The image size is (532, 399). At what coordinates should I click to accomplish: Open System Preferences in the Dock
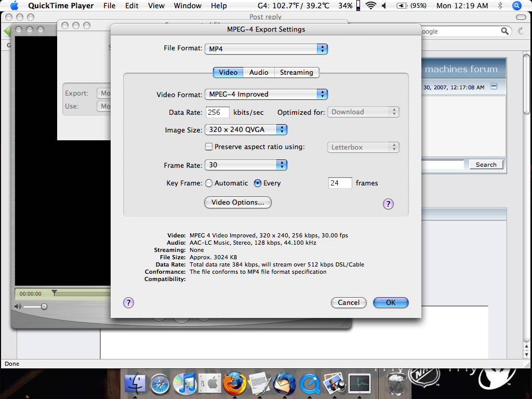click(x=210, y=384)
